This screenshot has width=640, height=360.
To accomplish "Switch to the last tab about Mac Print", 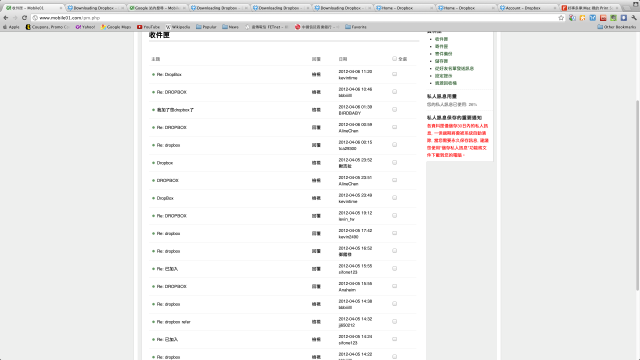I will pyautogui.click(x=590, y=8).
